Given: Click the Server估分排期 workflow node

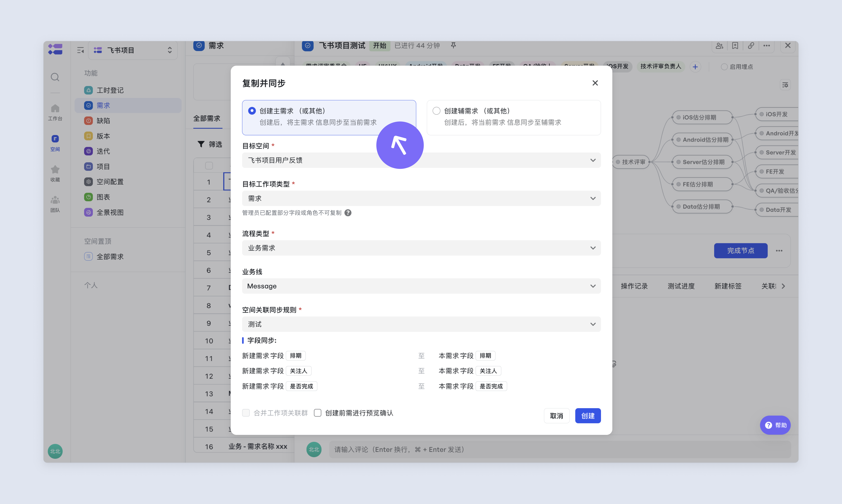Looking at the screenshot, I should pyautogui.click(x=702, y=162).
